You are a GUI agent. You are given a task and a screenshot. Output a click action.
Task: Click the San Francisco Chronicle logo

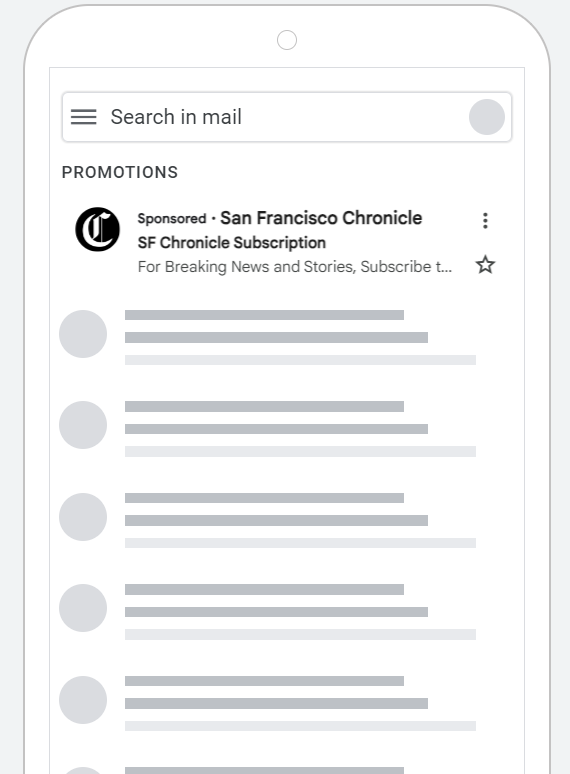(x=98, y=230)
